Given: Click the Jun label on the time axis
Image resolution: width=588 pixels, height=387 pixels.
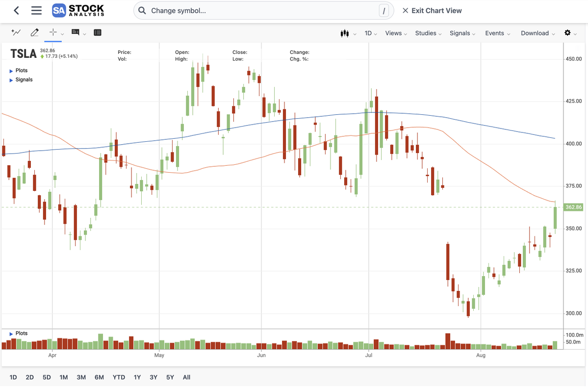Looking at the screenshot, I should click(x=261, y=355).
